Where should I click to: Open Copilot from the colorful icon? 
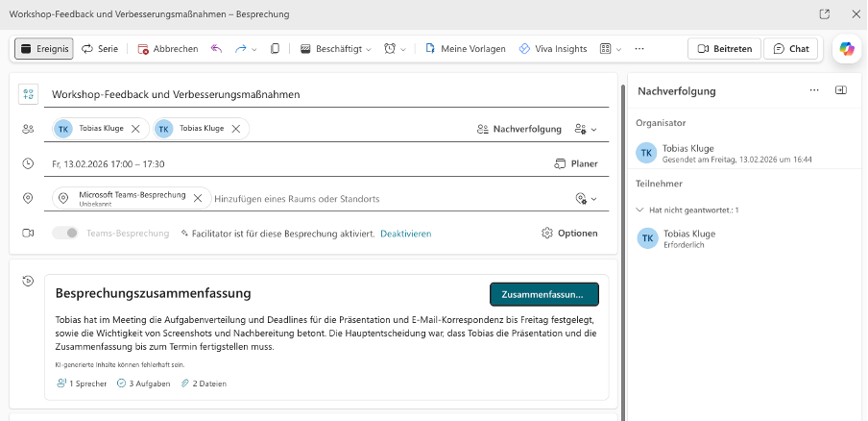tap(846, 49)
